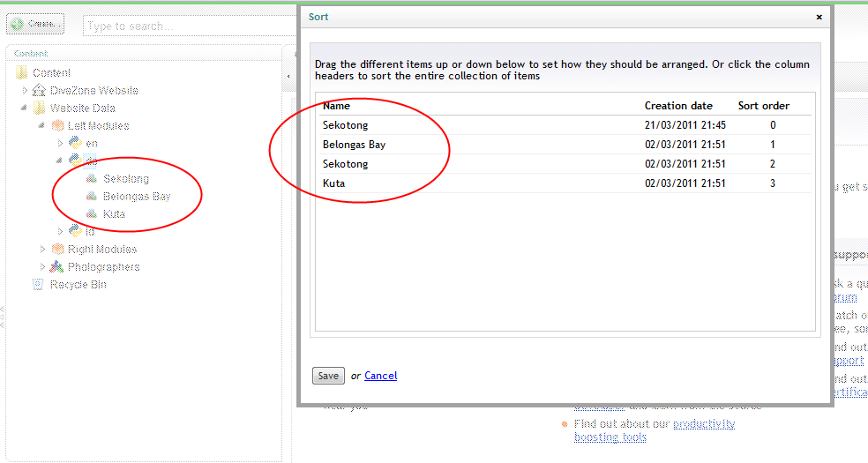Click the Website Data folder icon
Image resolution: width=868 pixels, height=463 pixels.
click(38, 108)
